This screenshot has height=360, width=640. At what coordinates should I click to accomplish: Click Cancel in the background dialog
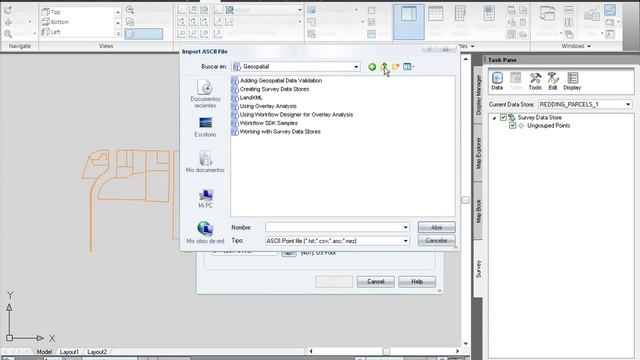click(x=376, y=282)
